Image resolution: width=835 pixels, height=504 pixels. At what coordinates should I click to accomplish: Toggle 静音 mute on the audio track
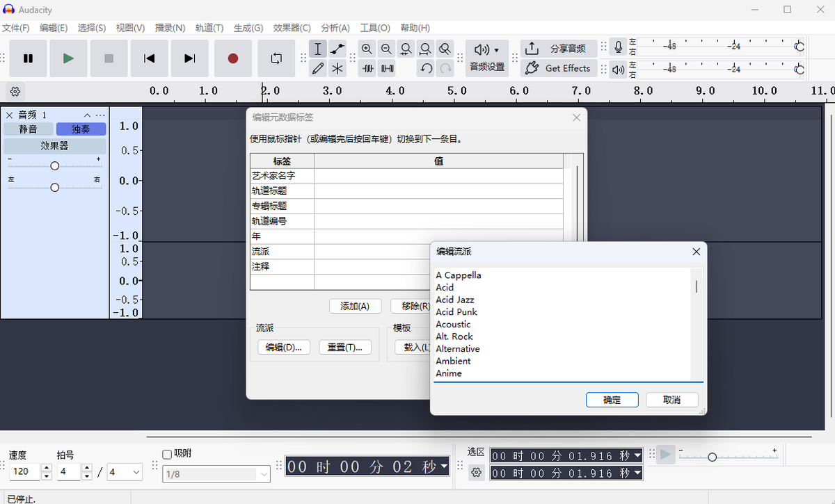[x=29, y=129]
